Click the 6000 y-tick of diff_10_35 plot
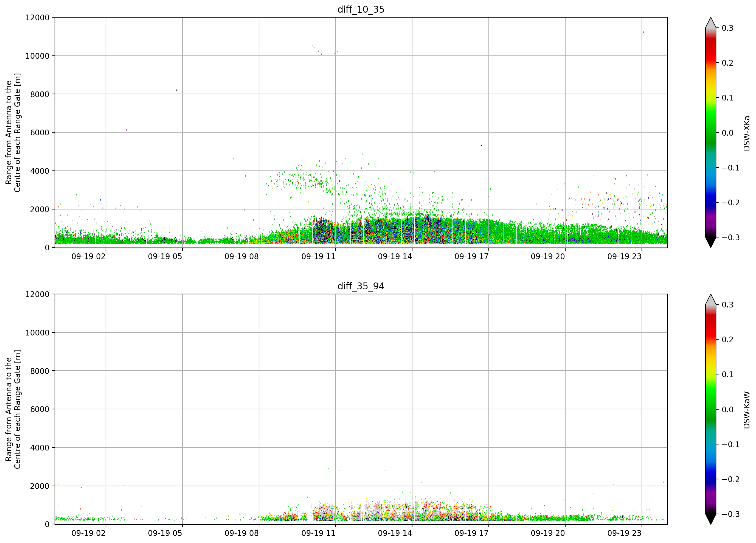This screenshot has height=543, width=756. coord(40,133)
